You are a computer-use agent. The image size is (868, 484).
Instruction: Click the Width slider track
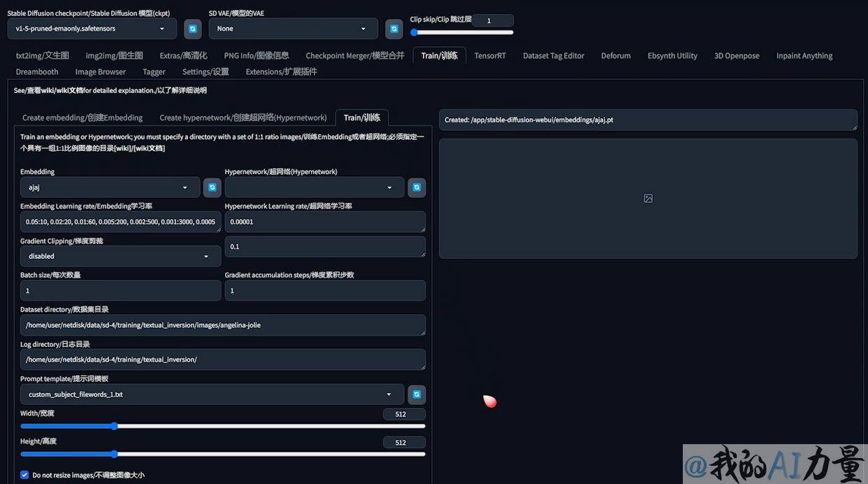[x=223, y=426]
